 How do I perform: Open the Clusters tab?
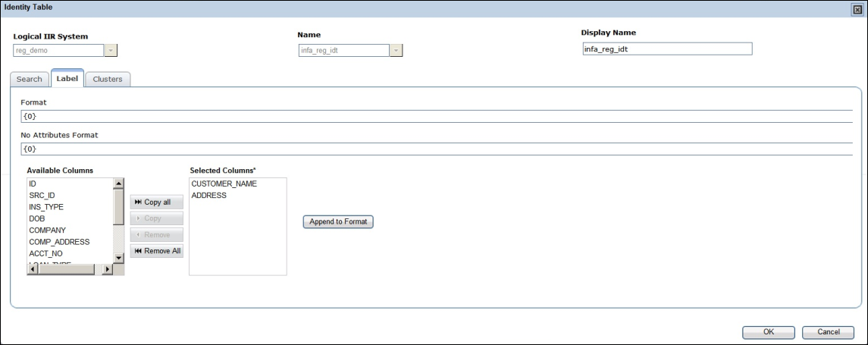108,79
